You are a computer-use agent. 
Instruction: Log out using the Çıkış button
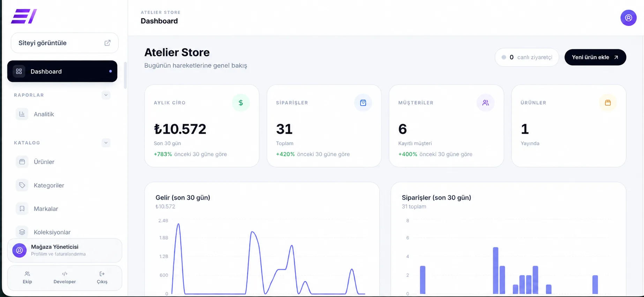(x=102, y=278)
